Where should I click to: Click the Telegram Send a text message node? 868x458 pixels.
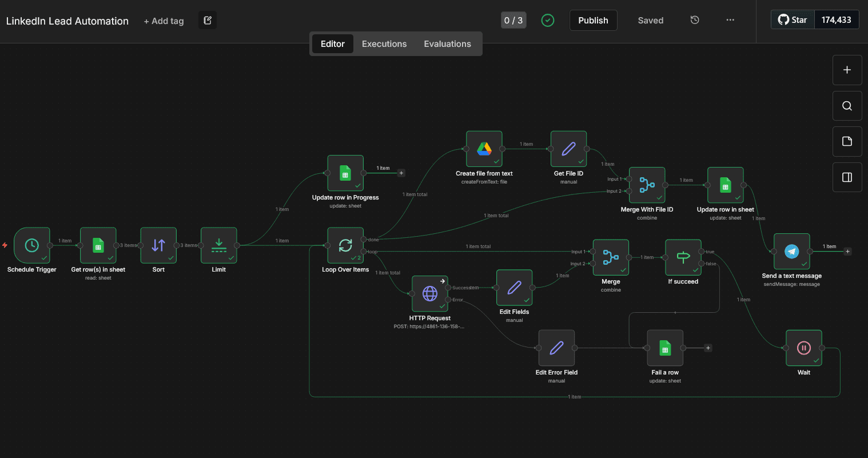pyautogui.click(x=792, y=252)
